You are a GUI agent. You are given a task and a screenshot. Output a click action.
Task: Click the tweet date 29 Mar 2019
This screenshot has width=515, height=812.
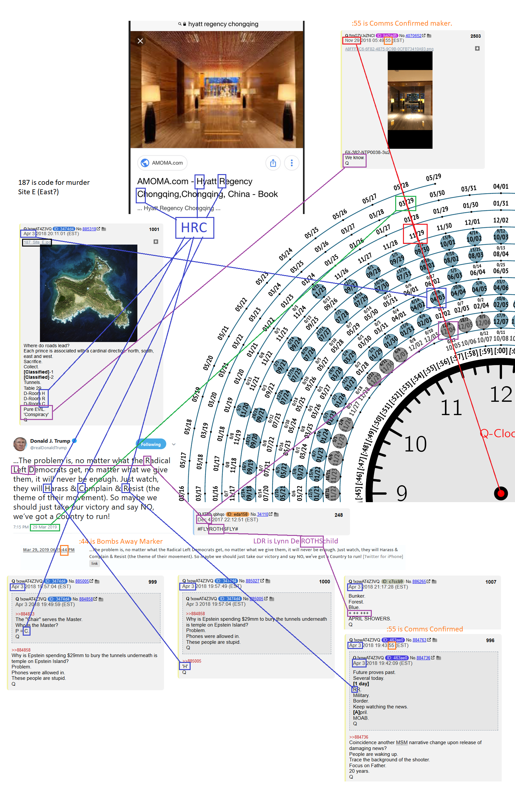45,527
